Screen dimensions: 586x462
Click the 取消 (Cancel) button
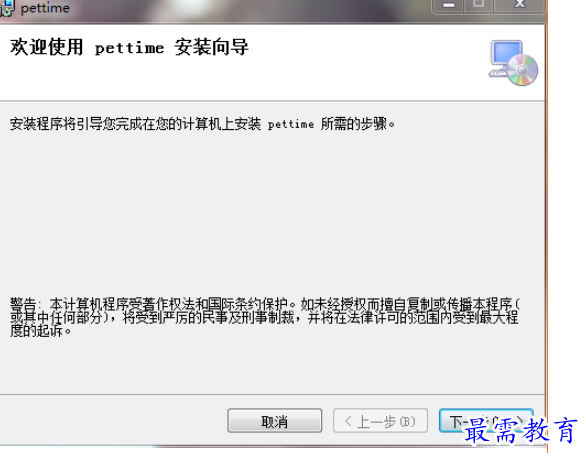point(274,421)
